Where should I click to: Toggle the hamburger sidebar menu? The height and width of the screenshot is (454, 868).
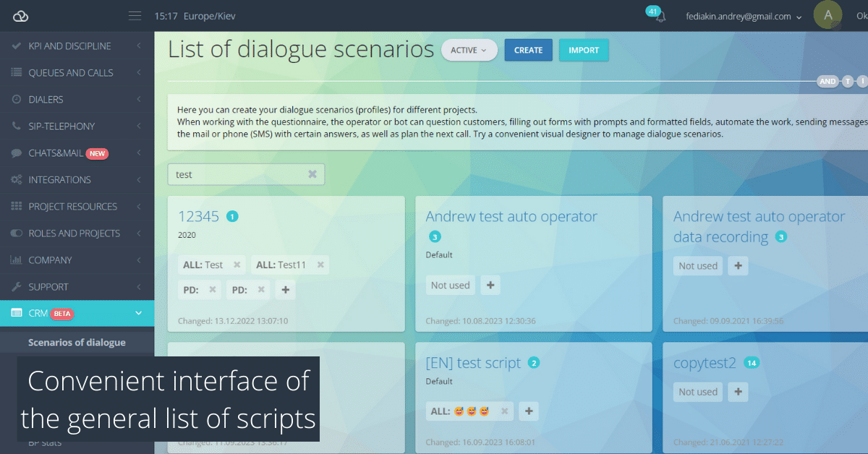pyautogui.click(x=135, y=16)
